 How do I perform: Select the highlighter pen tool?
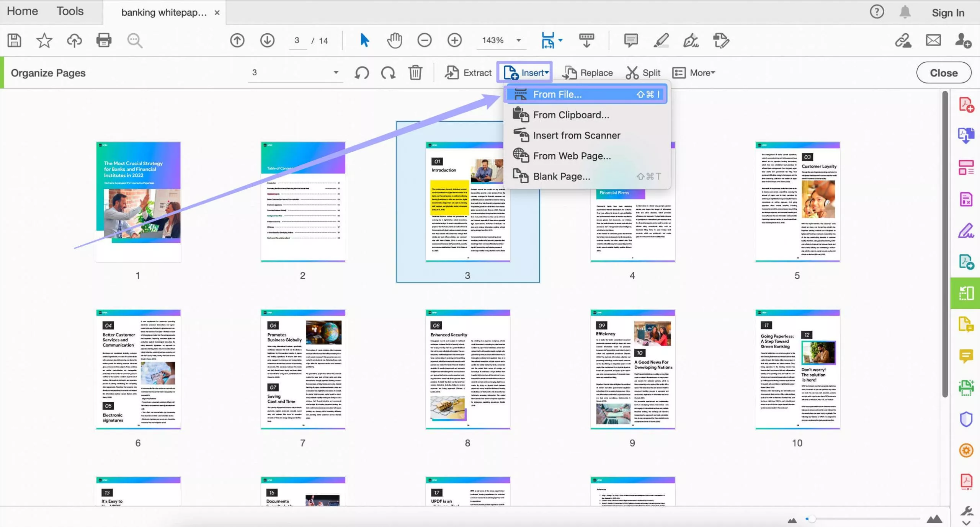(x=661, y=40)
